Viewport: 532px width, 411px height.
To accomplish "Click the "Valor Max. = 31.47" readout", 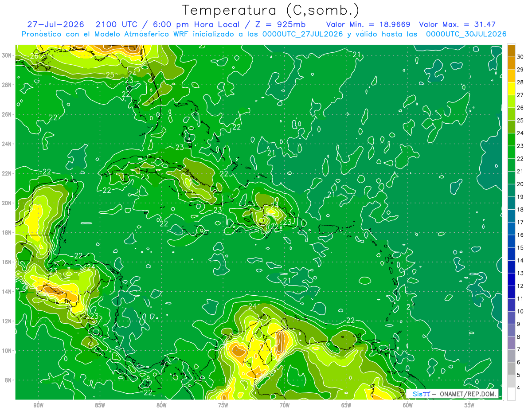I will click(457, 24).
